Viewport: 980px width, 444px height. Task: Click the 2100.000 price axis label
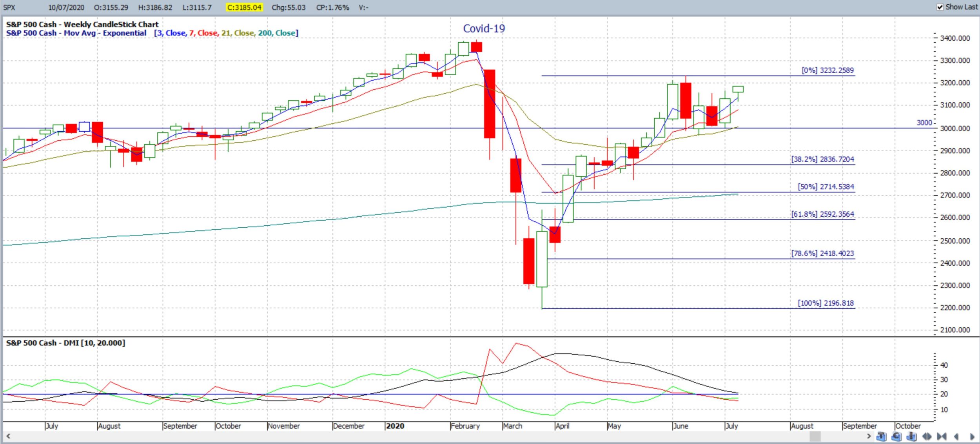tap(955, 330)
